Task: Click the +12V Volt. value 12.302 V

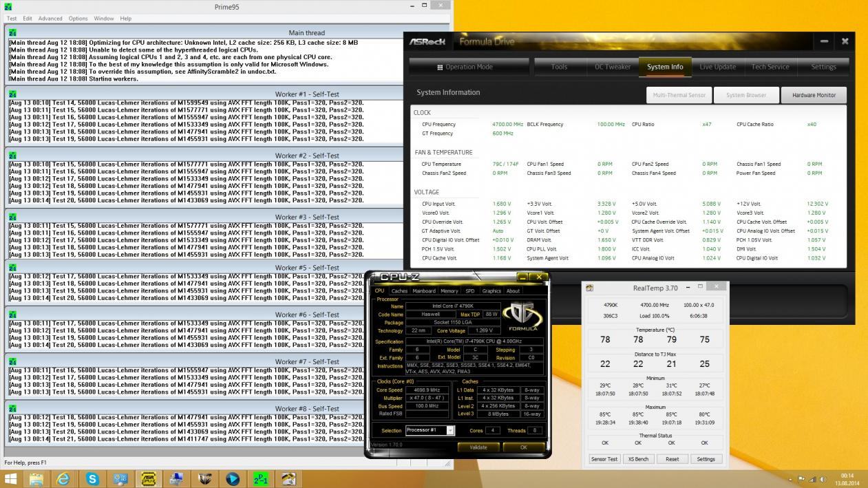Action: click(x=818, y=204)
